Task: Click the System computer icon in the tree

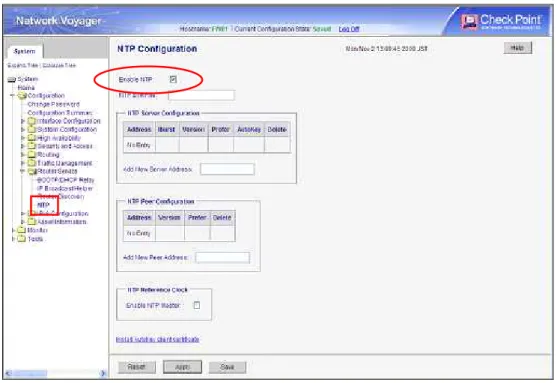Action: click(12, 79)
